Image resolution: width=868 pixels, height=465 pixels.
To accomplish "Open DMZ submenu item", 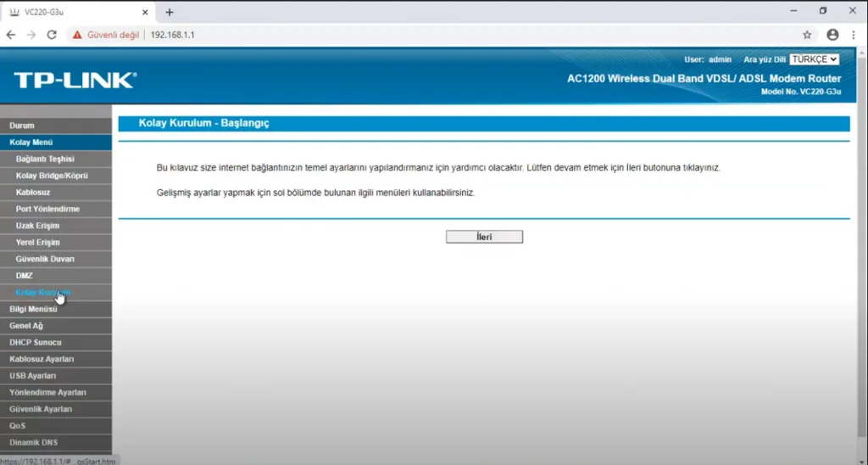I will [56, 276].
